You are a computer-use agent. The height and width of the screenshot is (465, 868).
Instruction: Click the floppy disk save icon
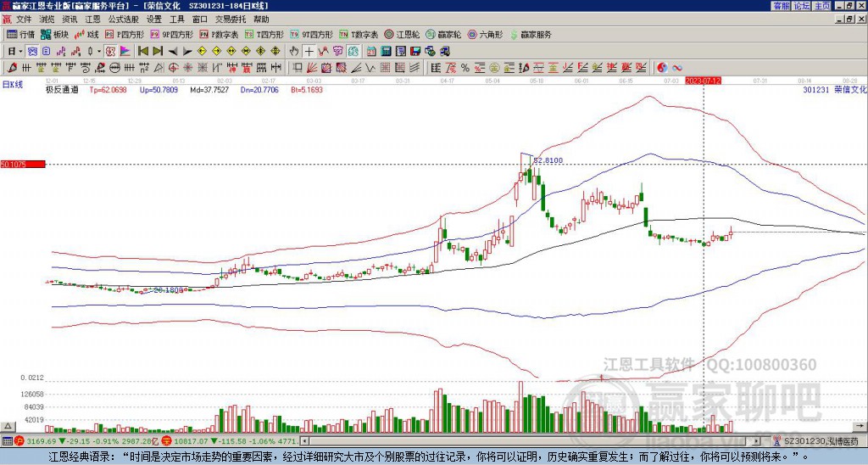(415, 52)
